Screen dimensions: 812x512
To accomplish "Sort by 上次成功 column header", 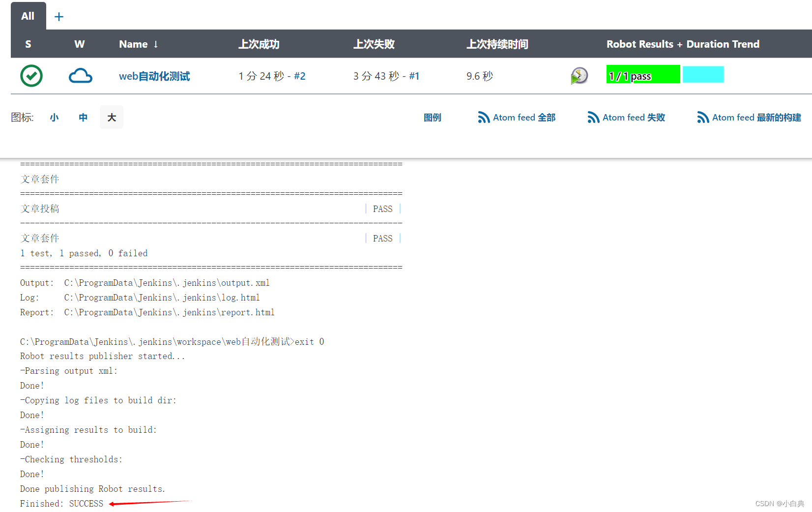I will (259, 44).
